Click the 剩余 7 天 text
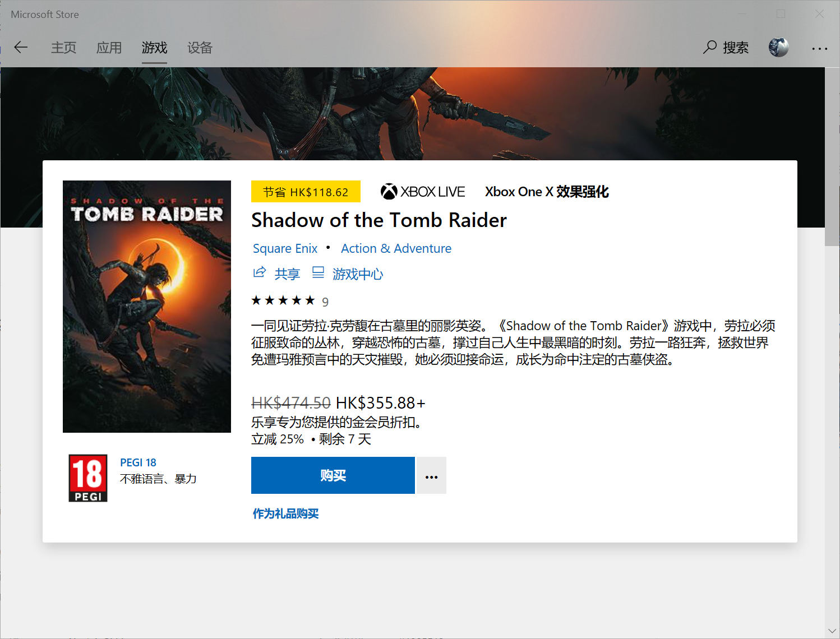The width and height of the screenshot is (840, 639). click(x=345, y=439)
